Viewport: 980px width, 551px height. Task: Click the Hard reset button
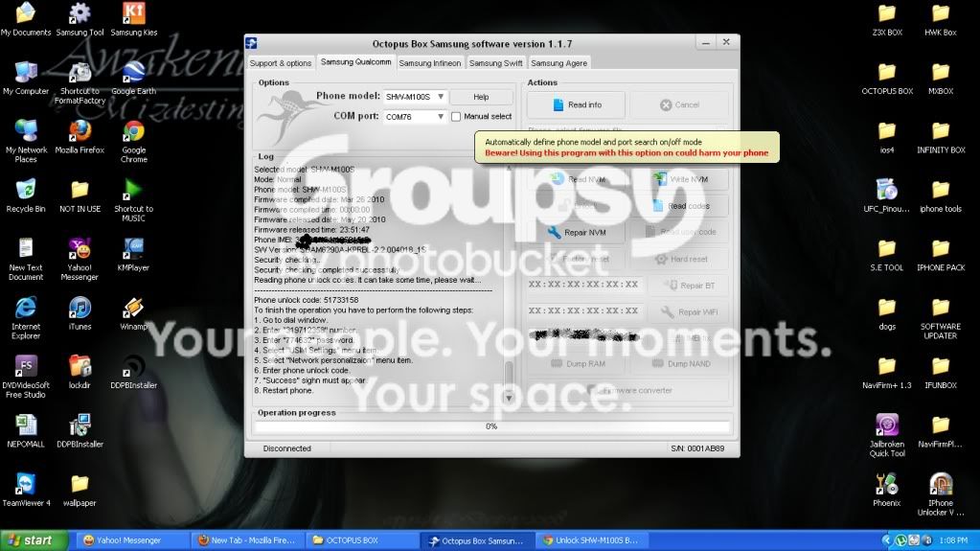[680, 259]
